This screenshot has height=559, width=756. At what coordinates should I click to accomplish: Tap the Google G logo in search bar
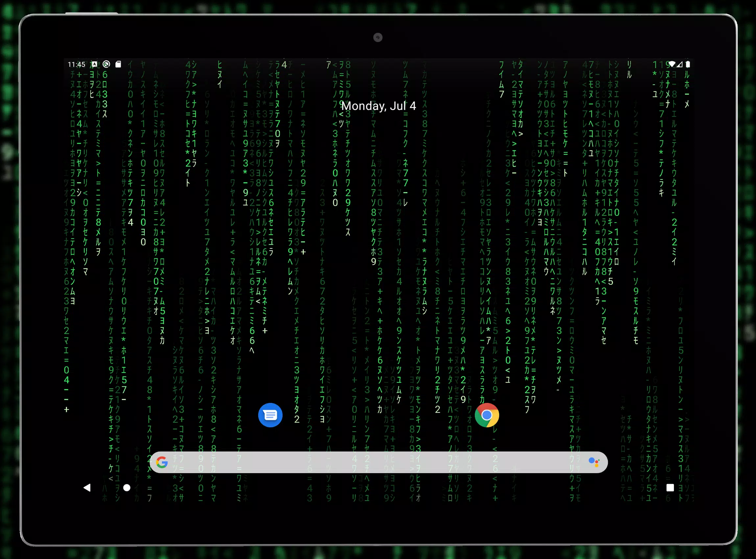[163, 462]
